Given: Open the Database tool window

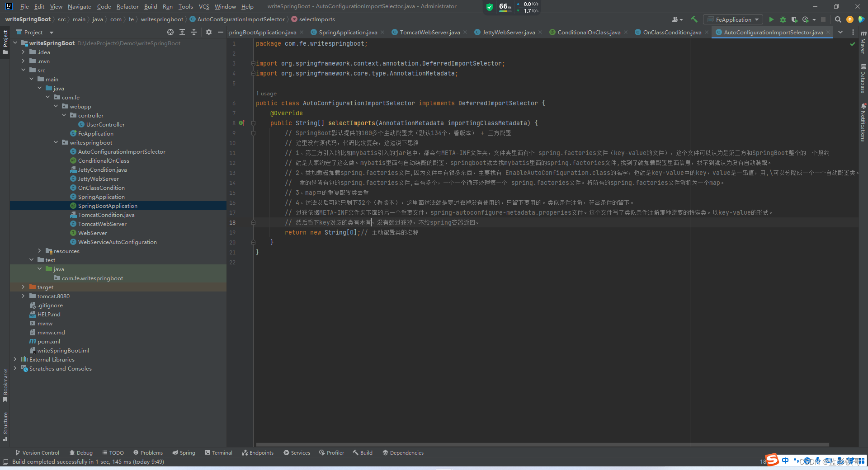Looking at the screenshot, I should click(863, 79).
